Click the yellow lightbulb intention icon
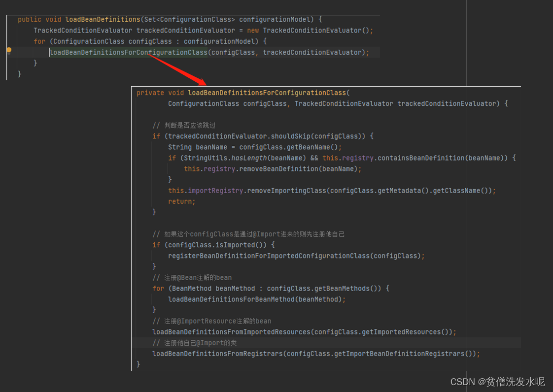The width and height of the screenshot is (553, 392). coord(9,50)
